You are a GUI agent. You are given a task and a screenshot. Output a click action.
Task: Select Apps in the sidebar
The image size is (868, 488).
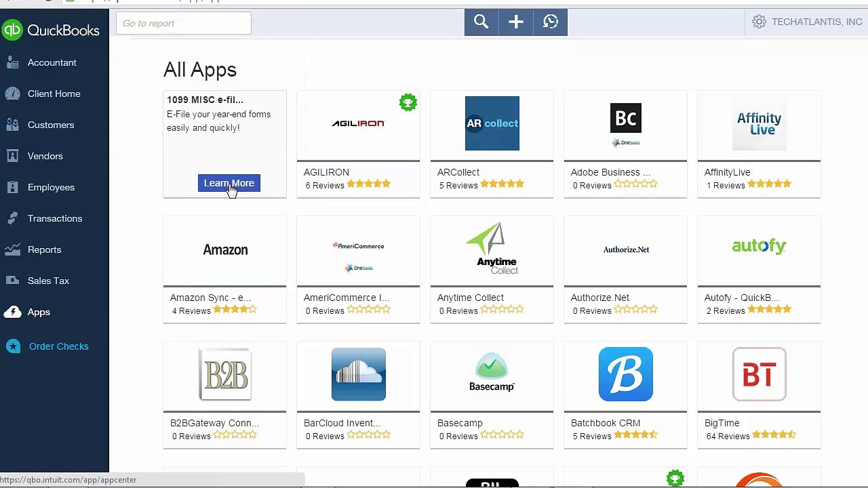pyautogui.click(x=39, y=312)
